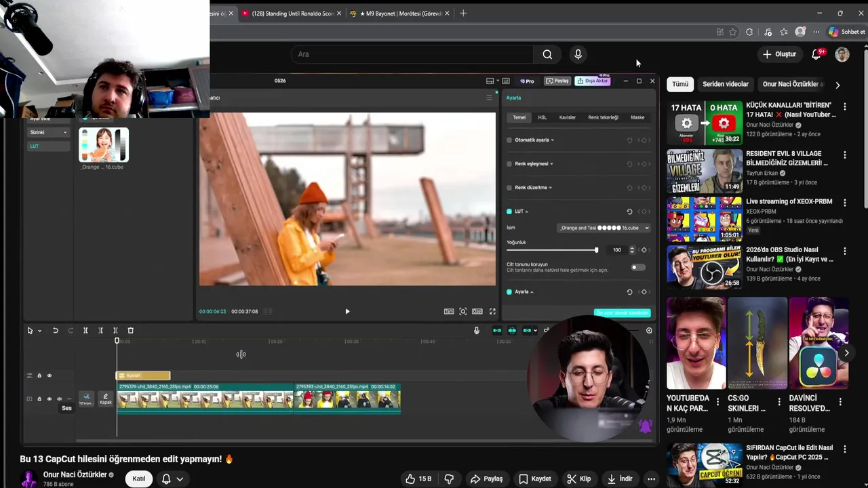Enable the Otomatik ayarla checkbox
This screenshot has height=488, width=868.
(509, 140)
